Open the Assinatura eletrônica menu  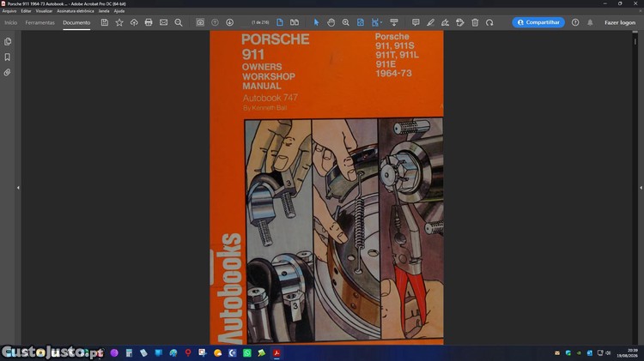[x=76, y=11]
